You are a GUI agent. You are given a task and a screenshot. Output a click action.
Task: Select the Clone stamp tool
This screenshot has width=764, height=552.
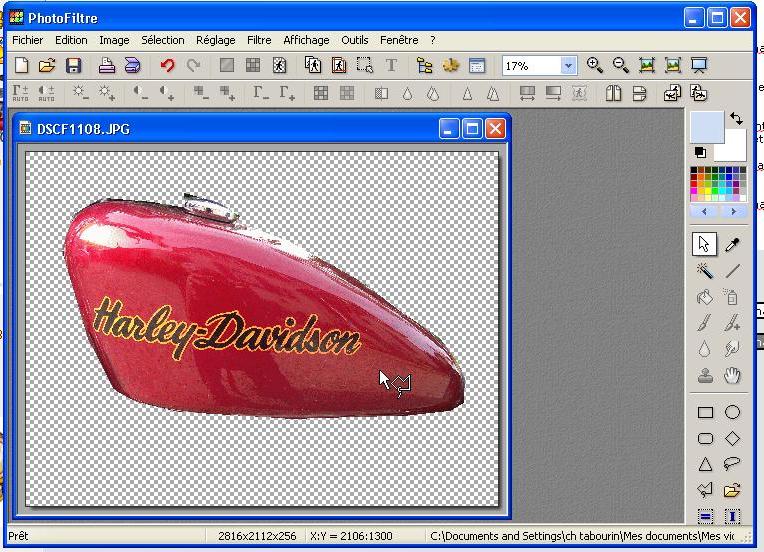click(705, 376)
